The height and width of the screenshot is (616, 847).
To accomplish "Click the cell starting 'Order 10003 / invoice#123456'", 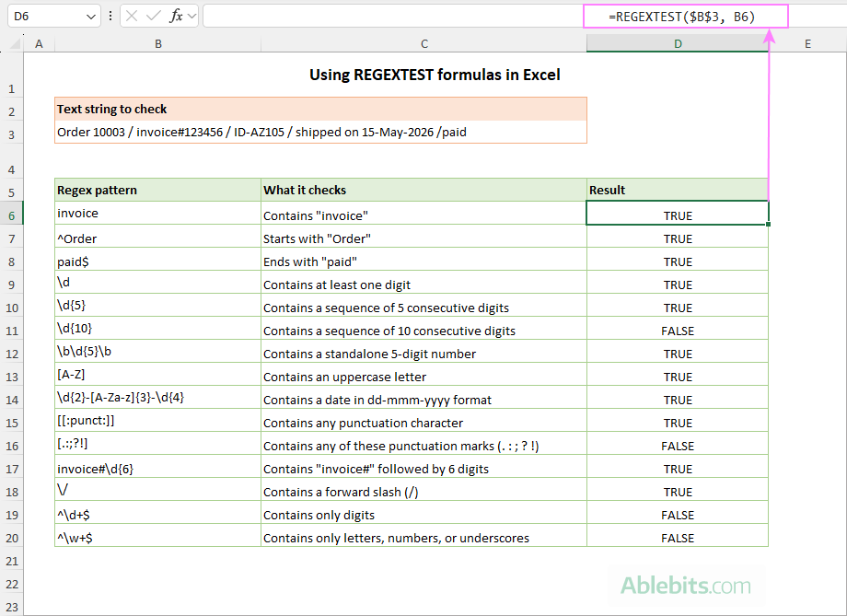I will coord(320,132).
